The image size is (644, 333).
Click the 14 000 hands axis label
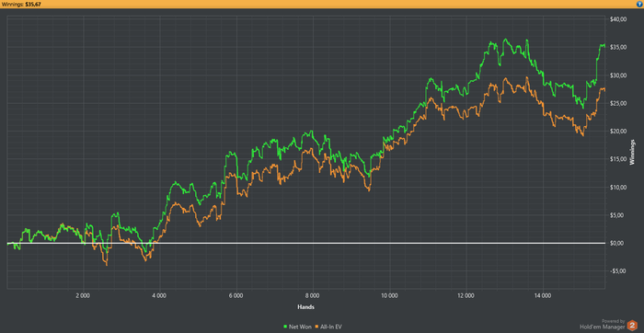[543, 295]
